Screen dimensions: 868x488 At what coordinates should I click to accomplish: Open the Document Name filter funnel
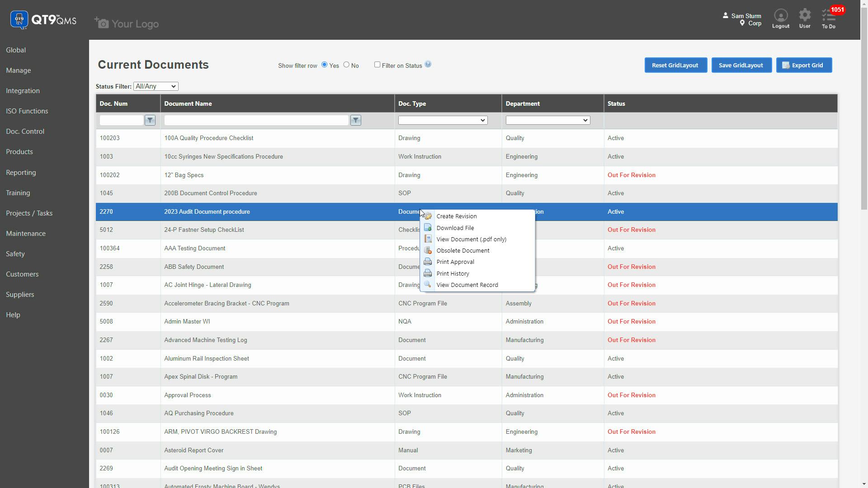(x=356, y=120)
